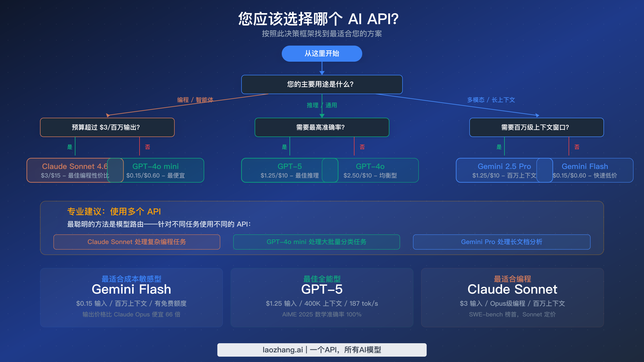Click the 从这里开始 start button
Image resolution: width=644 pixels, height=362 pixels.
coord(322,53)
